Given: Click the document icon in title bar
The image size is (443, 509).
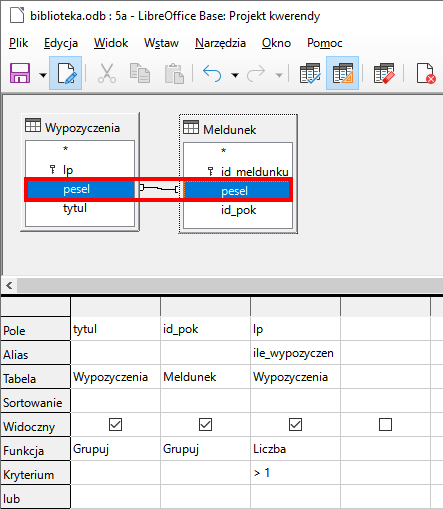Looking at the screenshot, I should click(x=17, y=15).
